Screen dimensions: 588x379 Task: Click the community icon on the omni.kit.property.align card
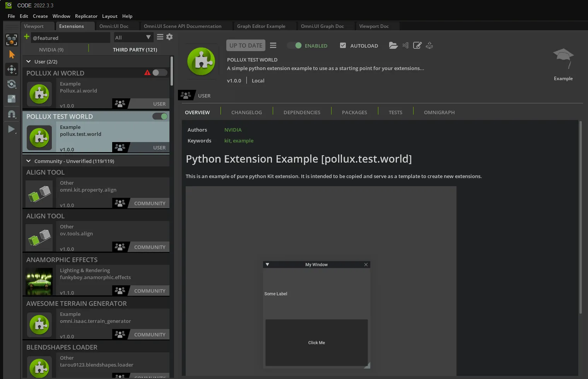(x=120, y=203)
